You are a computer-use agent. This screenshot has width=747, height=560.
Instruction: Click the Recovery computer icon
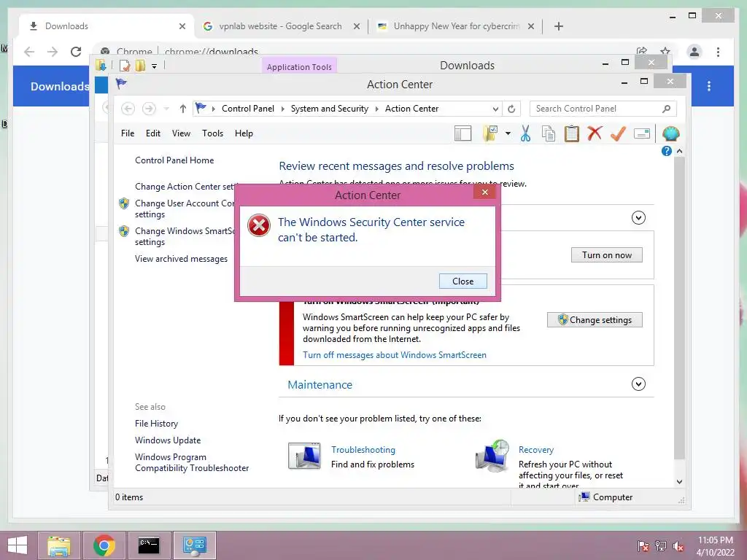492,456
